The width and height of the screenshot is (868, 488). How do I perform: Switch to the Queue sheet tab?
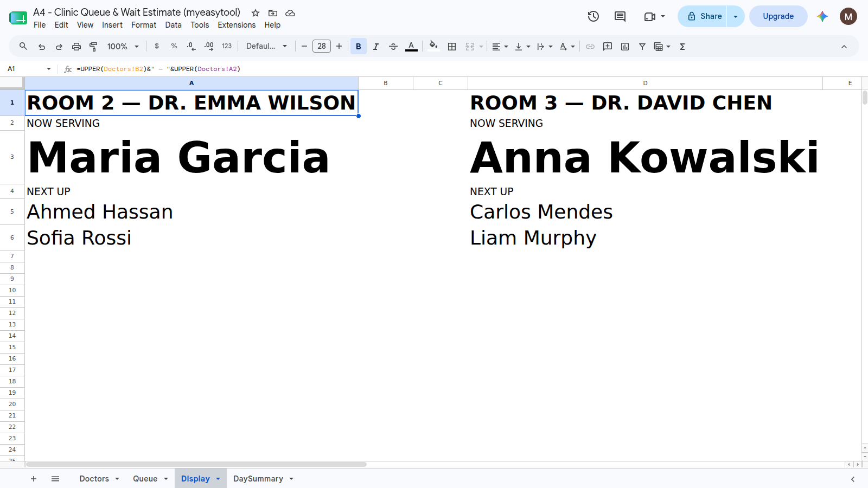click(145, 479)
